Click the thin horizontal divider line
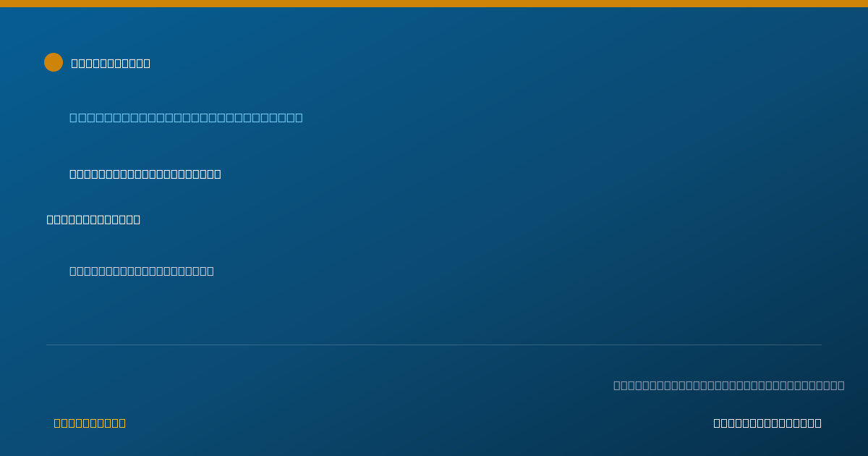The width and height of the screenshot is (868, 456). tap(434, 345)
